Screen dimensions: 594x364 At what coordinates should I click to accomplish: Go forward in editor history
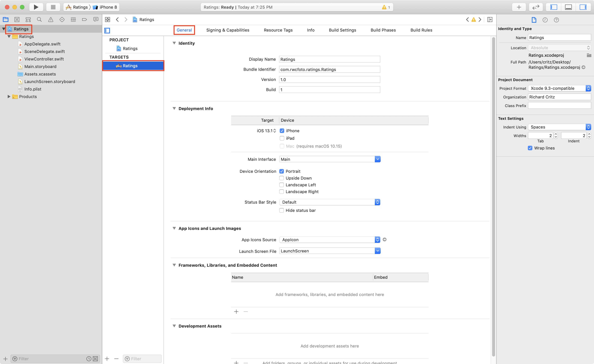click(126, 20)
